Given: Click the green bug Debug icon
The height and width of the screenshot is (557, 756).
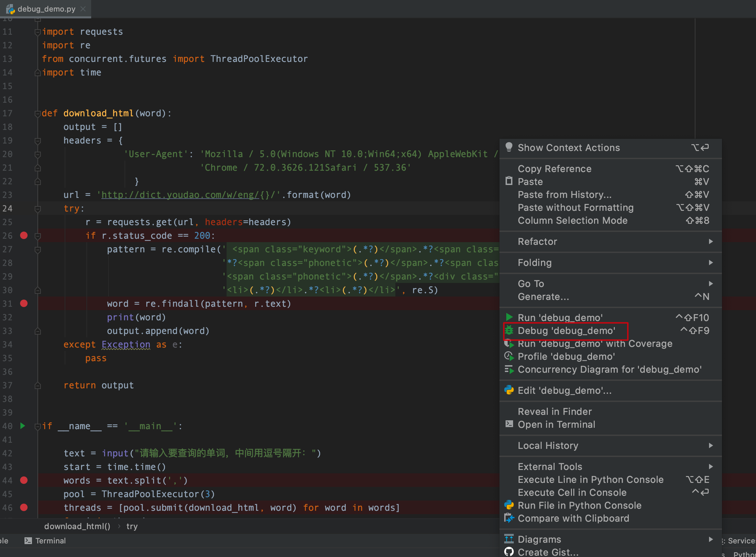Looking at the screenshot, I should click(509, 330).
